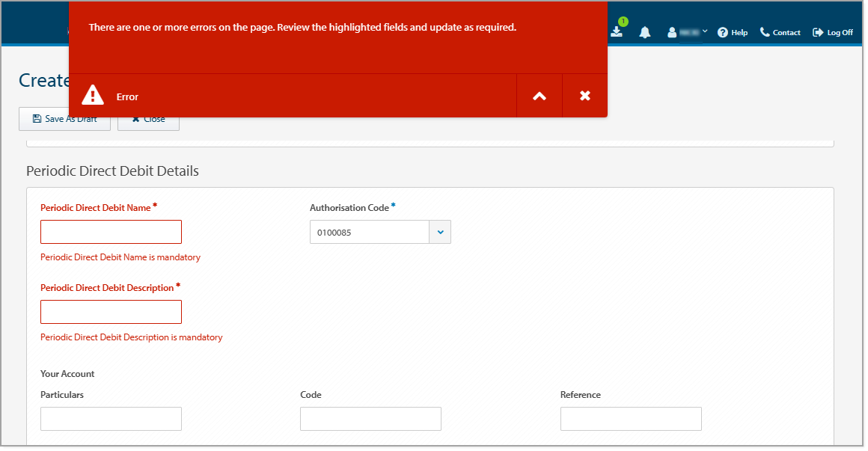Collapse the error banner with the chevron
The image size is (868, 451).
[539, 95]
